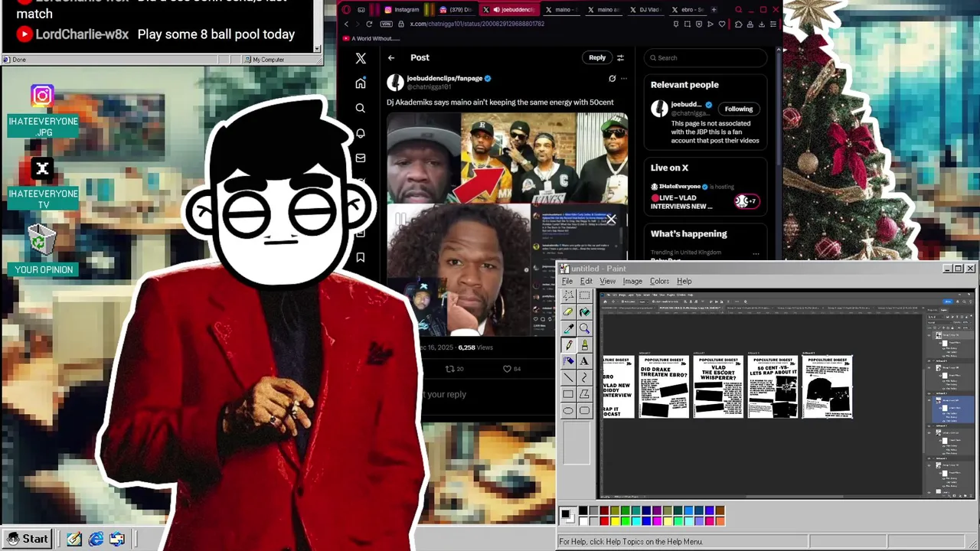Open the Help menu in Paint
Screen dimensions: 980x551
tap(684, 281)
